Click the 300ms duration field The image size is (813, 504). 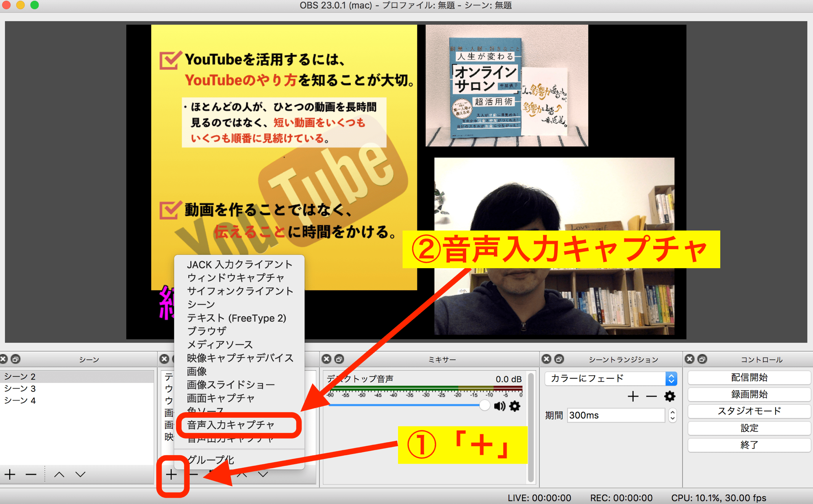tap(616, 415)
